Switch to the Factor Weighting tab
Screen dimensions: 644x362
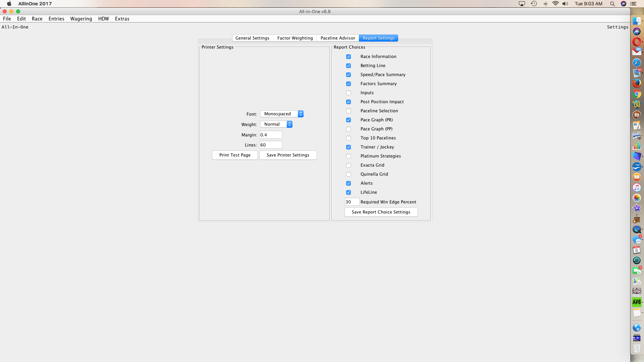tap(295, 38)
